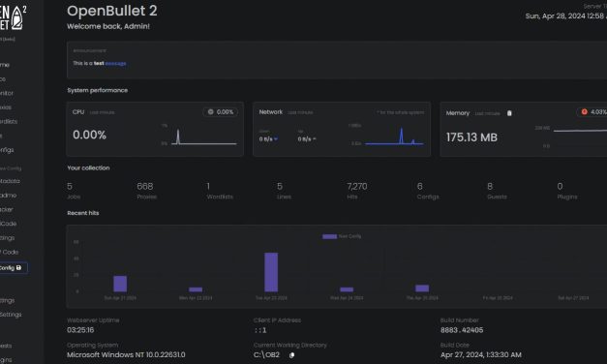This screenshot has height=364, width=607.
Task: Copy working directory with icon beside C:\OB2
Action: (292, 354)
